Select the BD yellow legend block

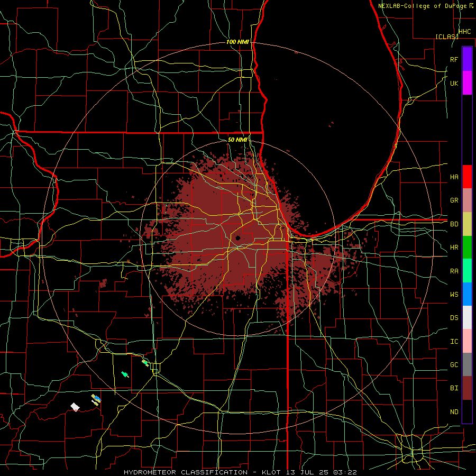coord(467,224)
